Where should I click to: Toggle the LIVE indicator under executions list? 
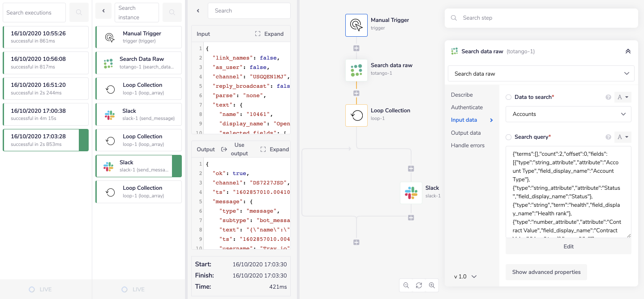pos(32,290)
